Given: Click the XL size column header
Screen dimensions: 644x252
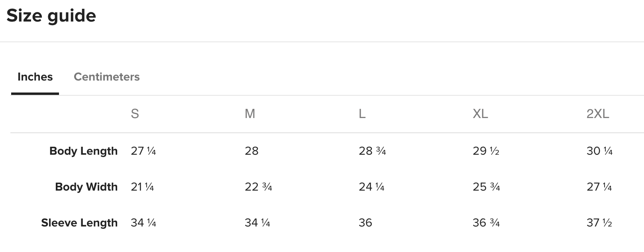Looking at the screenshot, I should pos(480,114).
